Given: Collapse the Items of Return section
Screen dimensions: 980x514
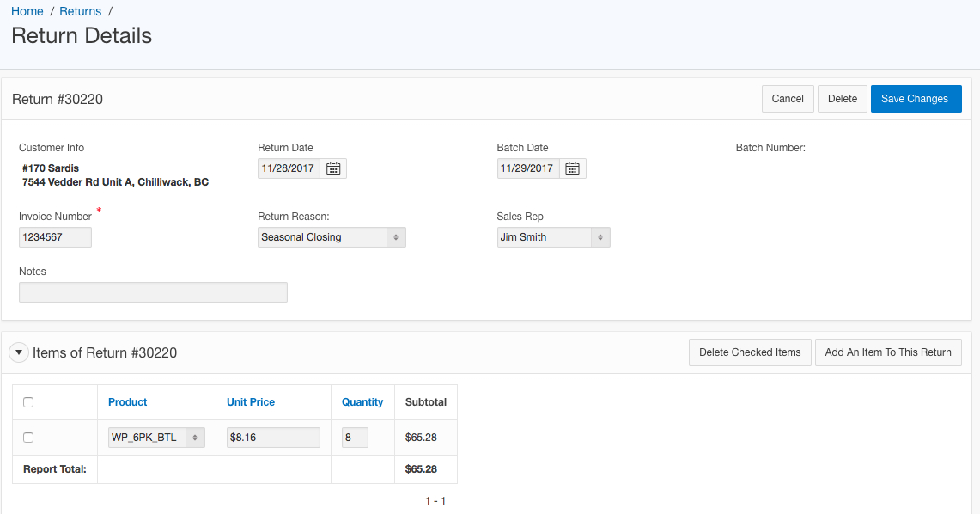Looking at the screenshot, I should click(x=18, y=352).
